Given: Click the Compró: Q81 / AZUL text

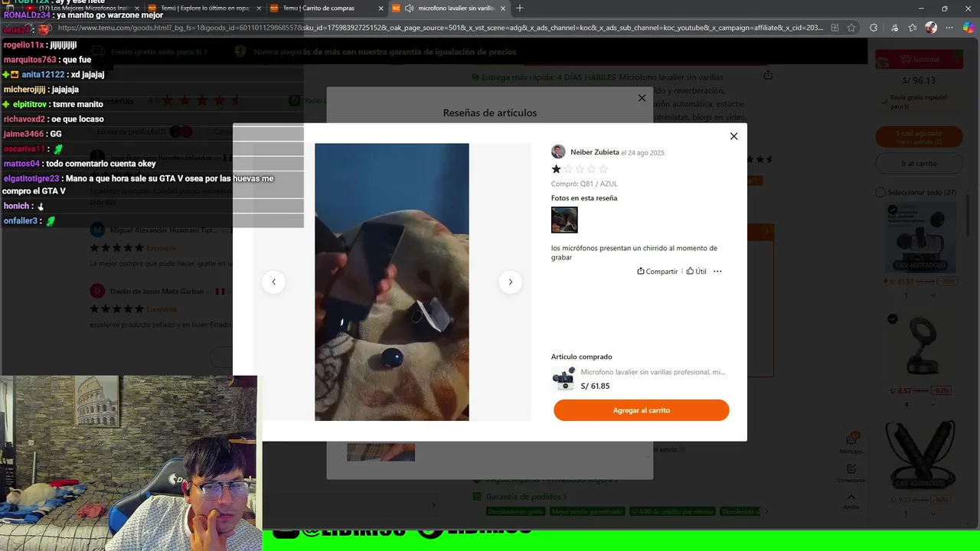Looking at the screenshot, I should (584, 184).
